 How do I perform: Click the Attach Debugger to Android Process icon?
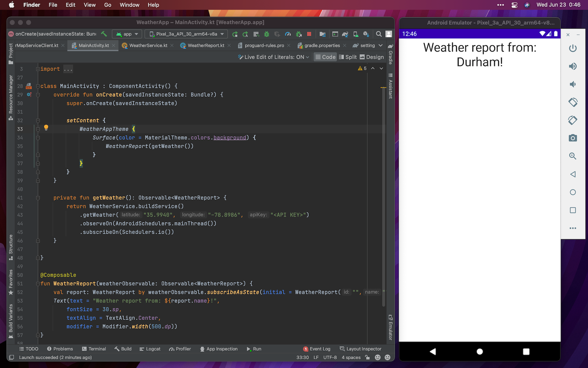[x=299, y=34]
